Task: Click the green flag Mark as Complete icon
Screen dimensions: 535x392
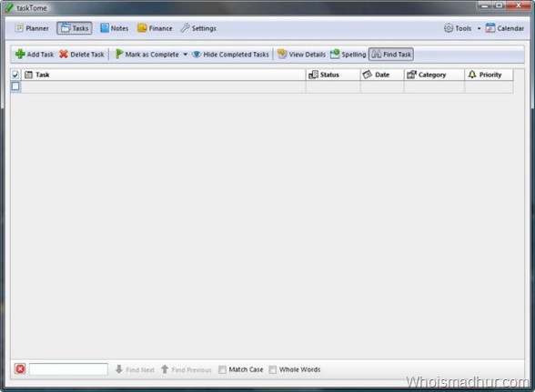Action: tap(118, 54)
